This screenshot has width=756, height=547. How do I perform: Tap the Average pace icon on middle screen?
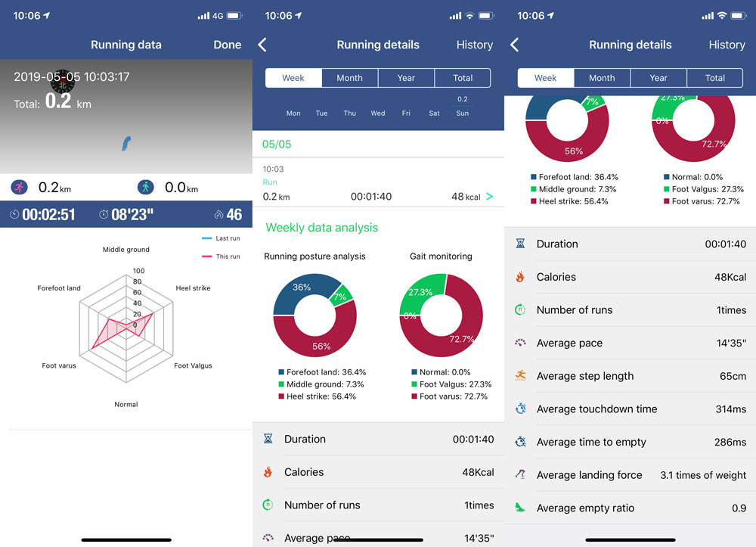click(x=268, y=537)
